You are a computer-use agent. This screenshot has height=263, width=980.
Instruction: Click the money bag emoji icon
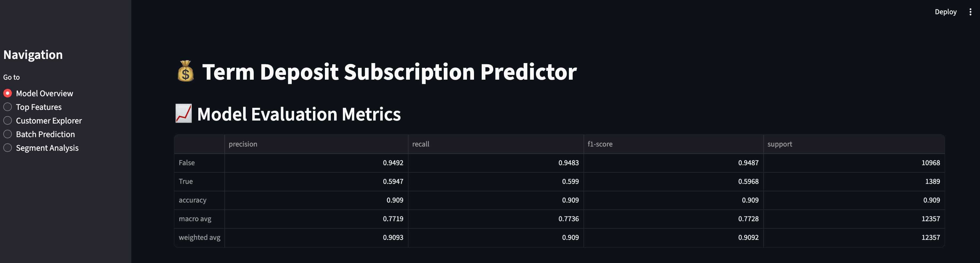point(186,71)
